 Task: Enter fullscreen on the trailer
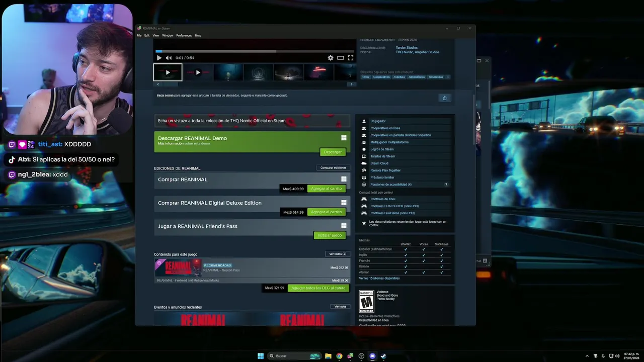click(351, 58)
